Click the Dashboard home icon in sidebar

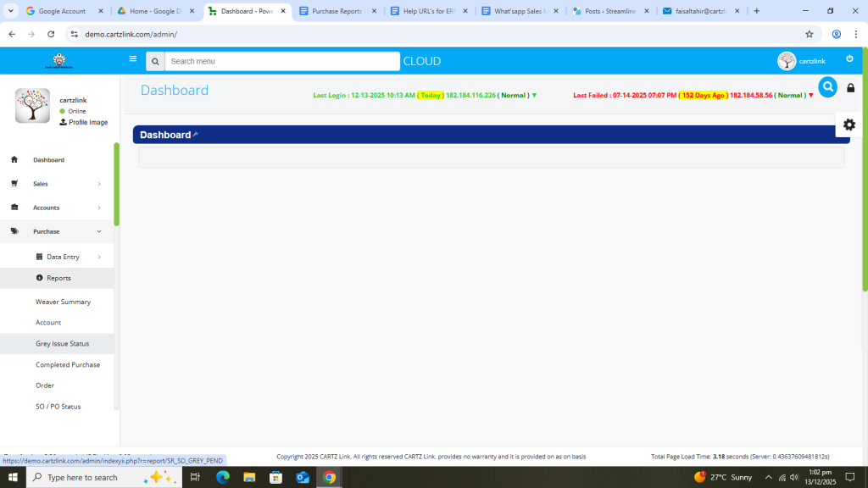click(14, 159)
